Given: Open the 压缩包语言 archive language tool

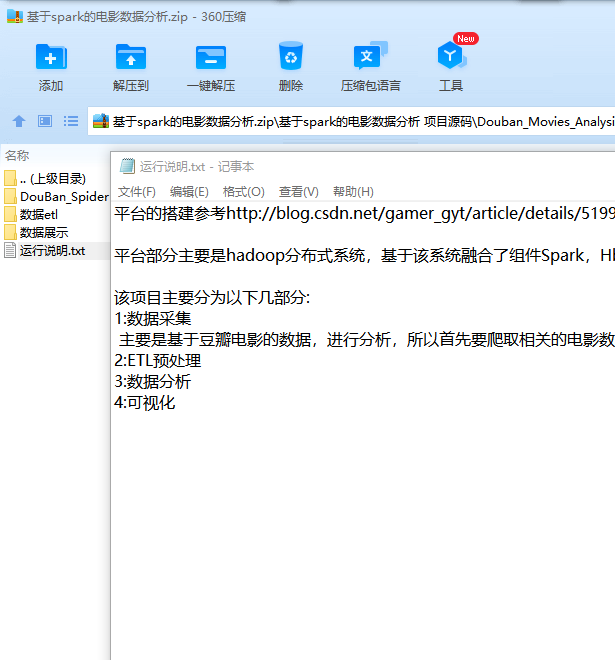Looking at the screenshot, I should [370, 55].
